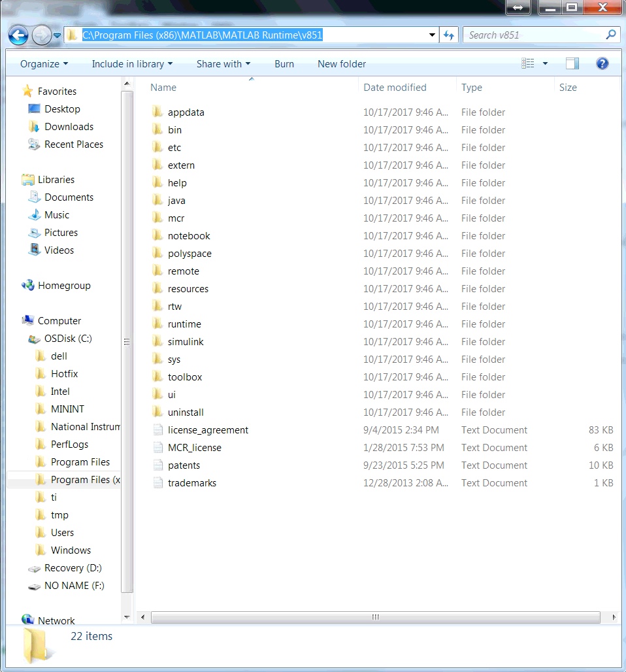The image size is (626, 672).
Task: Go back with the blue Back arrow
Action: pos(18,35)
